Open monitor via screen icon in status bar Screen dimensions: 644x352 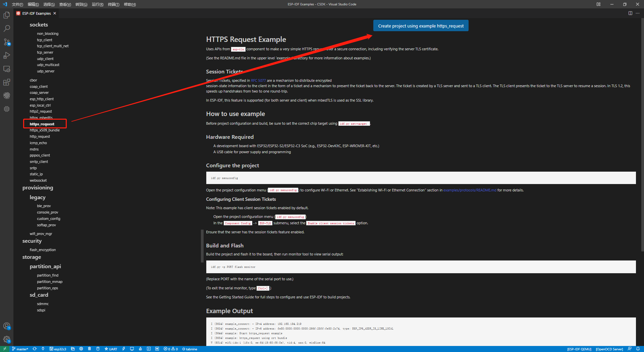tap(132, 349)
